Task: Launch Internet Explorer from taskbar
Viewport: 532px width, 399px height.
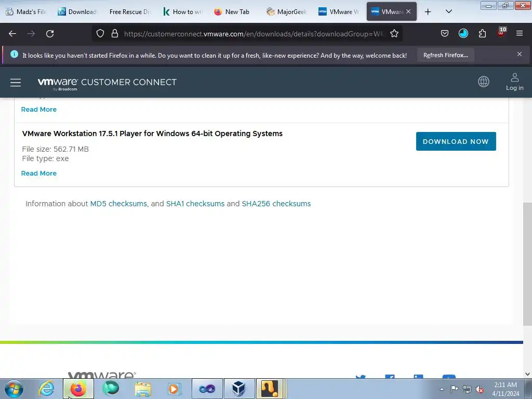Action: click(46, 389)
